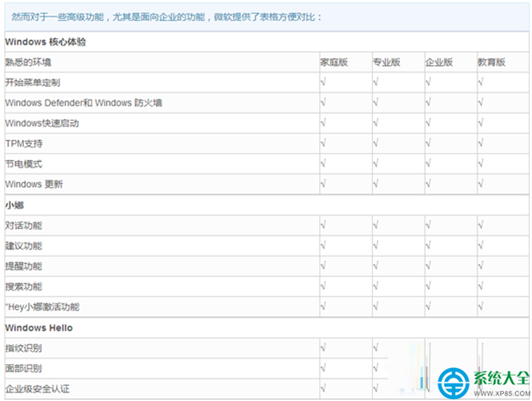This screenshot has width=532, height=401.
Task: Click the 企业版 checkmark for TPM支持
Action: (428, 143)
